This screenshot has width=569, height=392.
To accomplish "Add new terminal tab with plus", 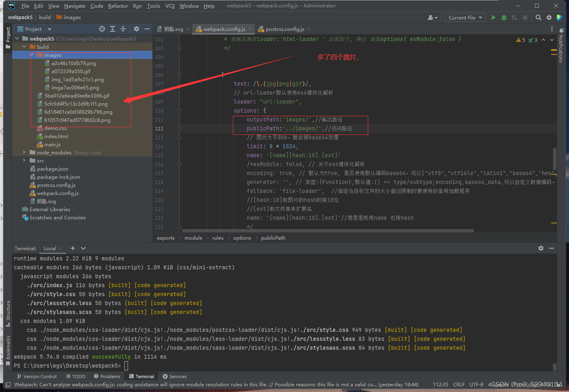I will click(73, 248).
